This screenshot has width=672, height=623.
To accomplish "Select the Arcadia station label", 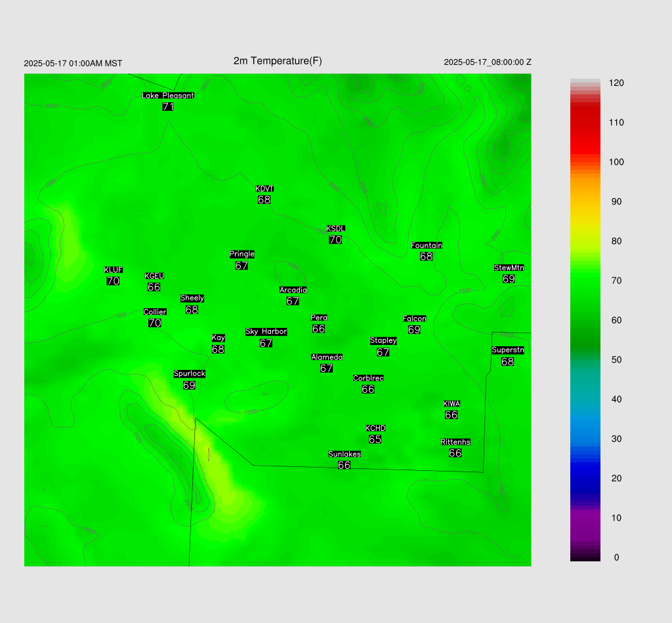I will 293,290.
